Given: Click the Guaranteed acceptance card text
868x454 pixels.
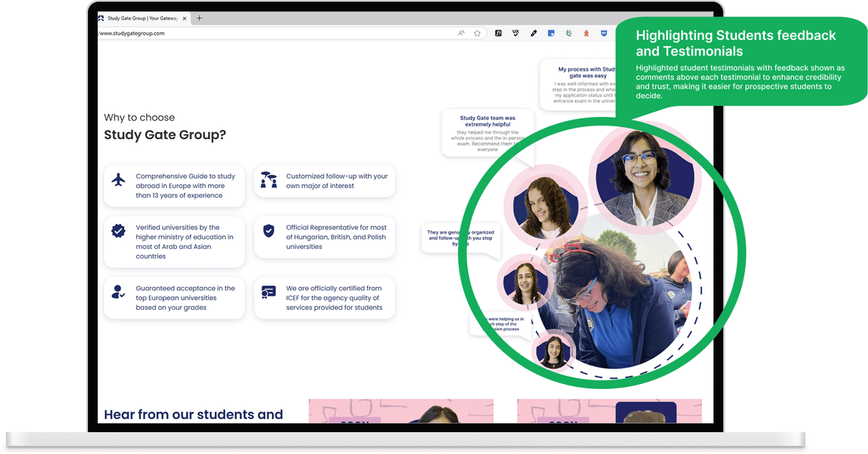Looking at the screenshot, I should (186, 298).
